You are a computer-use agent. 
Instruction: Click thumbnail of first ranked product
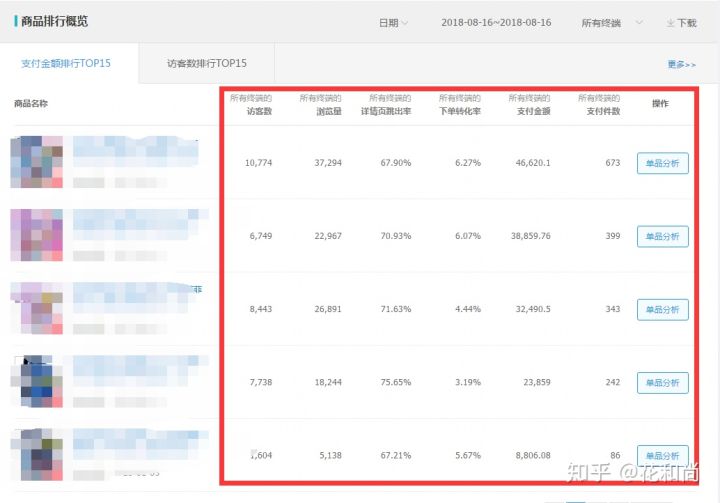[37, 161]
